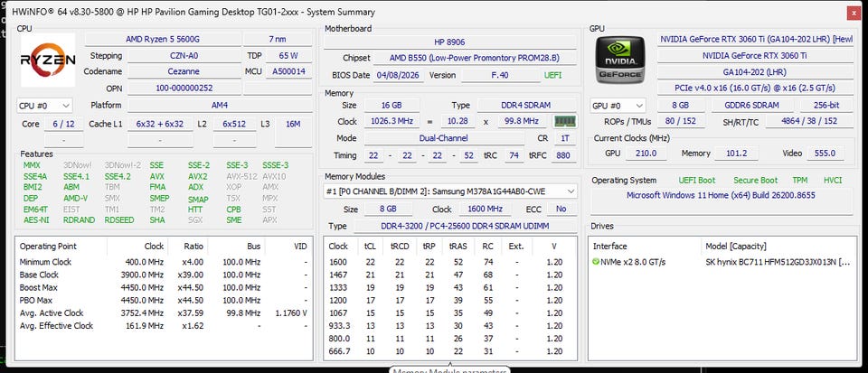This screenshot has height=373, width=868.
Task: Click the GPU memory clock 101.2 field
Action: (737, 154)
